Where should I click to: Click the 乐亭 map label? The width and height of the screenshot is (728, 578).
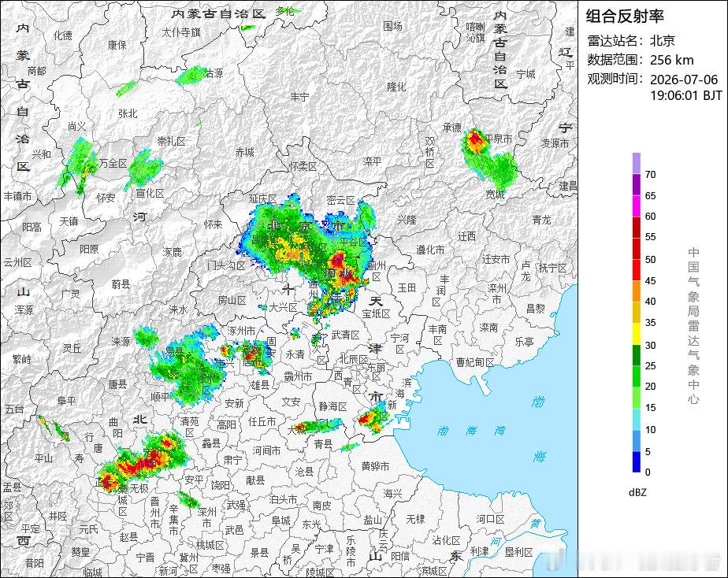525,342
